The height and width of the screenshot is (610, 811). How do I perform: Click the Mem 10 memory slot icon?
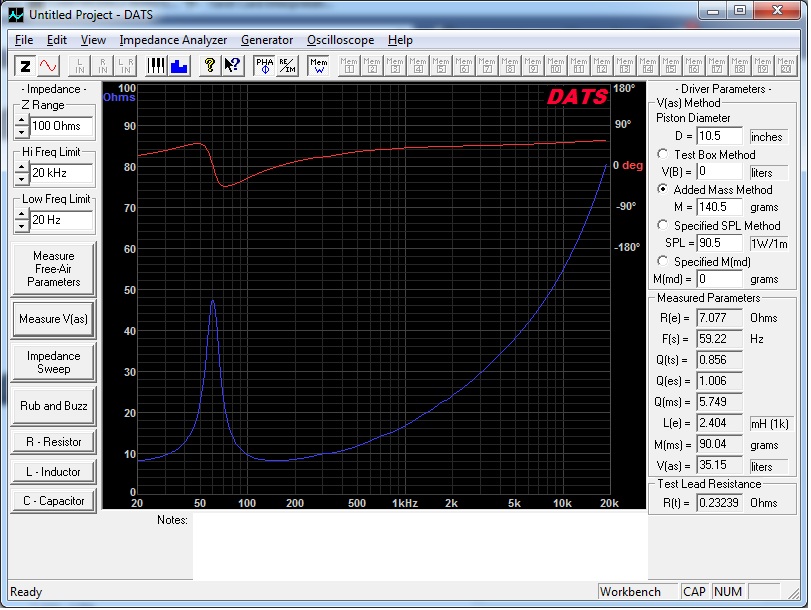tap(555, 66)
